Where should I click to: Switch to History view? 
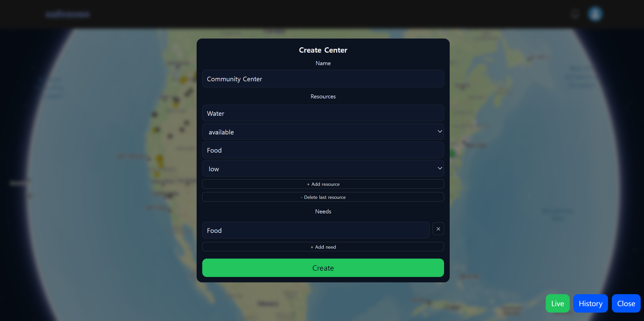point(590,303)
